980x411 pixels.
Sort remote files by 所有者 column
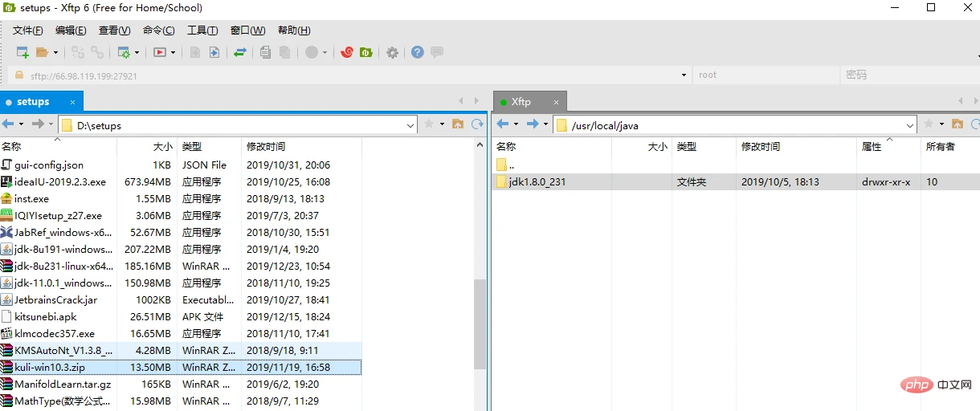pos(950,147)
